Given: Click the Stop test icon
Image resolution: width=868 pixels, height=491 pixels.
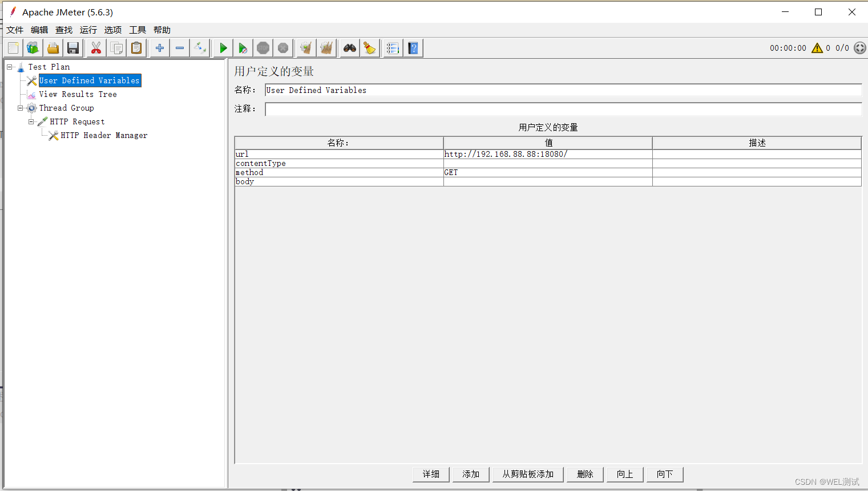Looking at the screenshot, I should 263,48.
